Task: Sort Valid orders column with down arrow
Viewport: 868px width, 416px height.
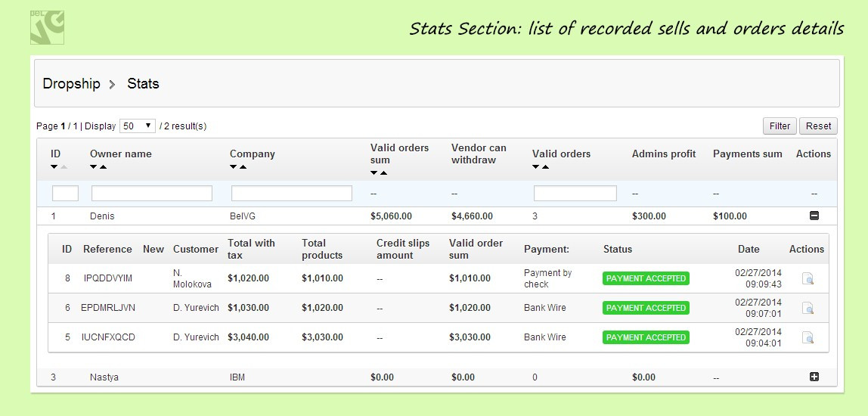Action: click(536, 167)
